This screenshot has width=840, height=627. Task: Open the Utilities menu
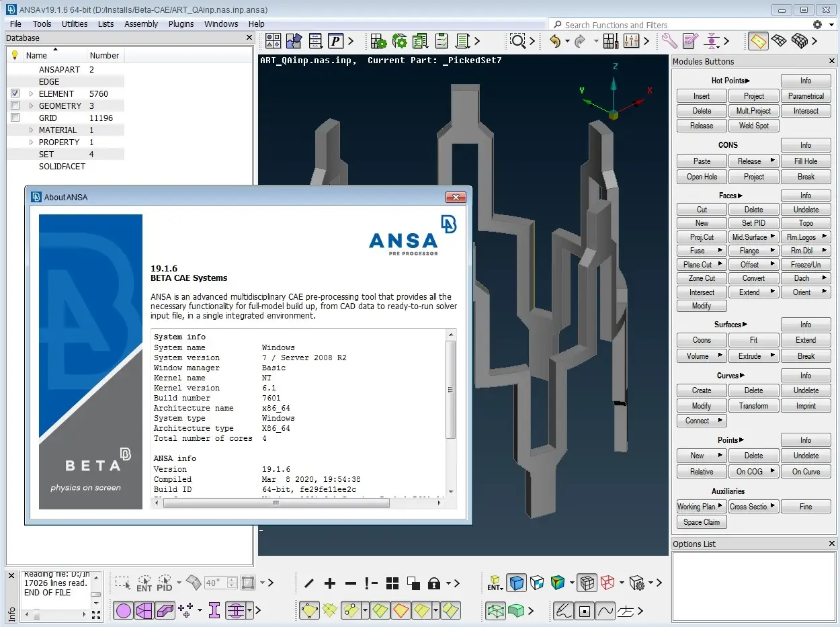[x=75, y=24]
